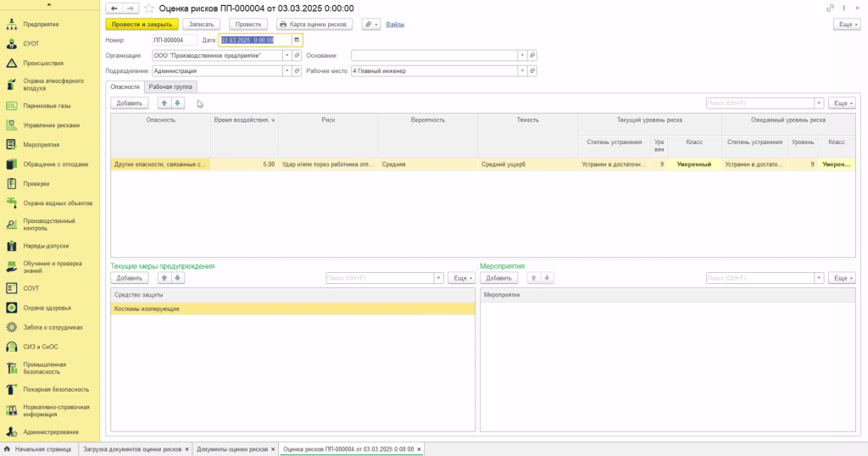Move hazard row down arrow
Screen dimensions: 868x456
coord(178,103)
